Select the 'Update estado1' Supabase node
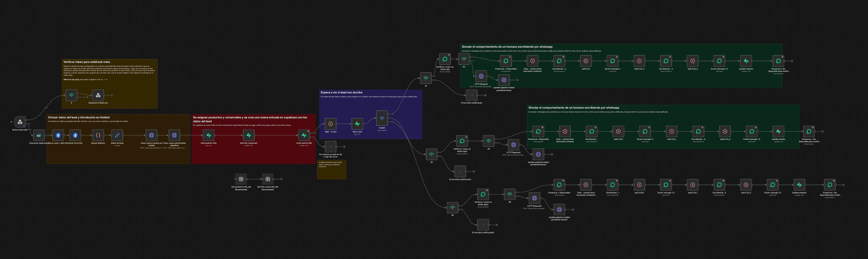The width and height of the screenshot is (868, 259). click(746, 61)
